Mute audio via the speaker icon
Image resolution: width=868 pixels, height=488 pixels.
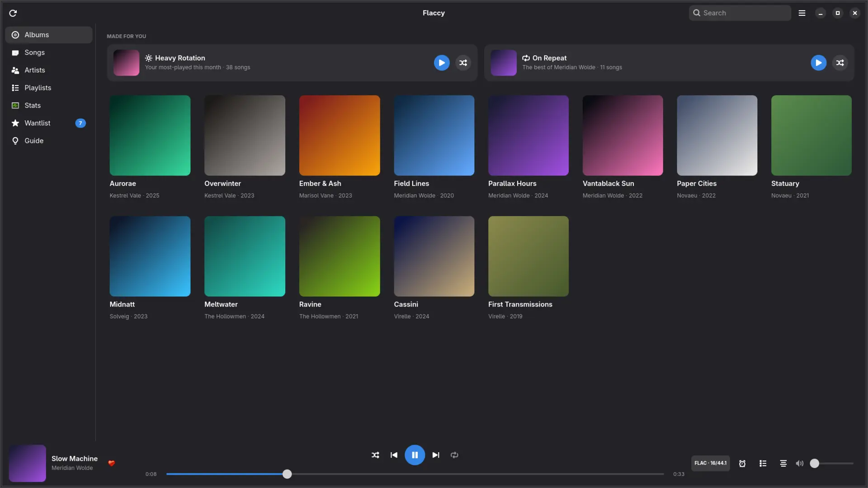800,464
